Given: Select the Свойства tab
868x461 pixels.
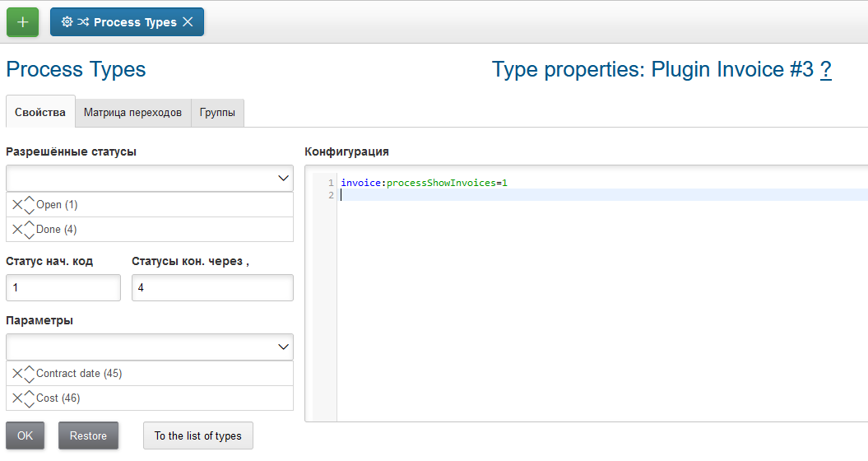Looking at the screenshot, I should [x=40, y=112].
